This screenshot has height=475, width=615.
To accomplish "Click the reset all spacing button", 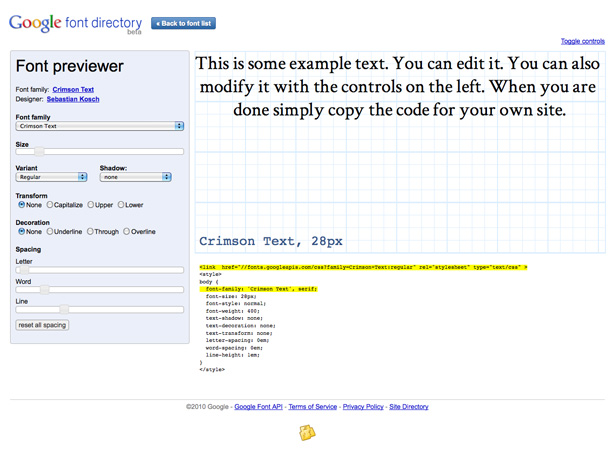I will pyautogui.click(x=42, y=325).
